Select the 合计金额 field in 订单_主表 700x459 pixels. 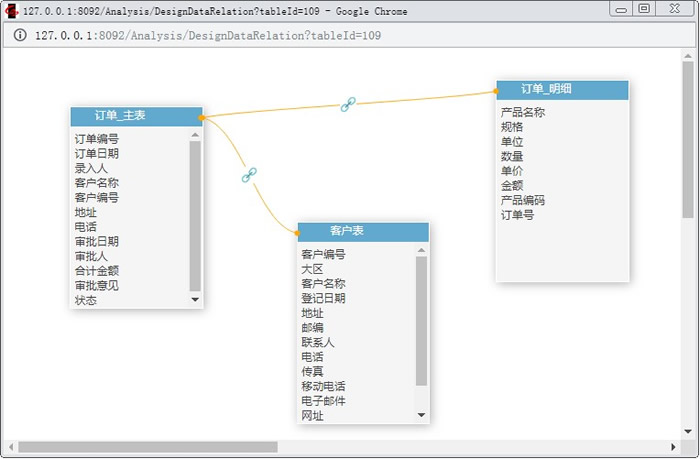click(x=97, y=270)
